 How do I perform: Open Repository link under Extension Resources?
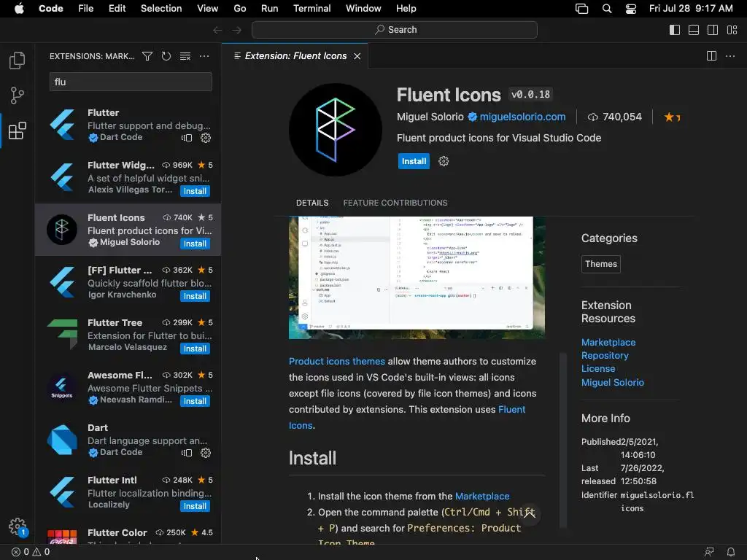click(605, 356)
